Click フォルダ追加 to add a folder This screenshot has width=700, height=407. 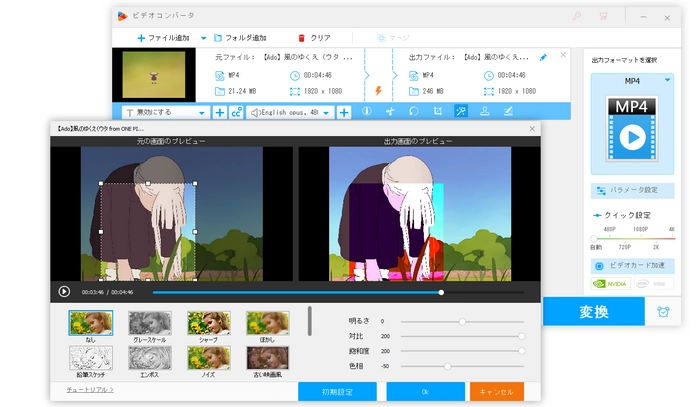tap(240, 38)
